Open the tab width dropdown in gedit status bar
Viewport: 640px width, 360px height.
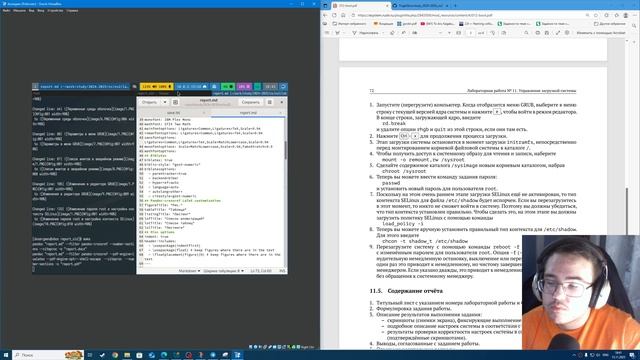click(223, 271)
